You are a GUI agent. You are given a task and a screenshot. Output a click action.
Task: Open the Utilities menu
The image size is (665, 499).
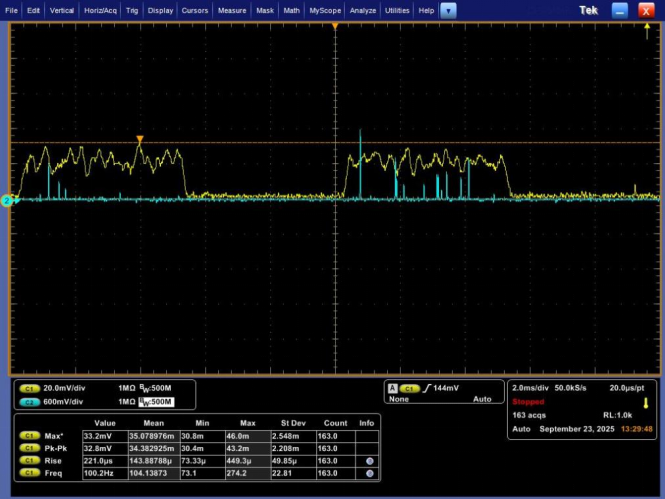tap(397, 11)
